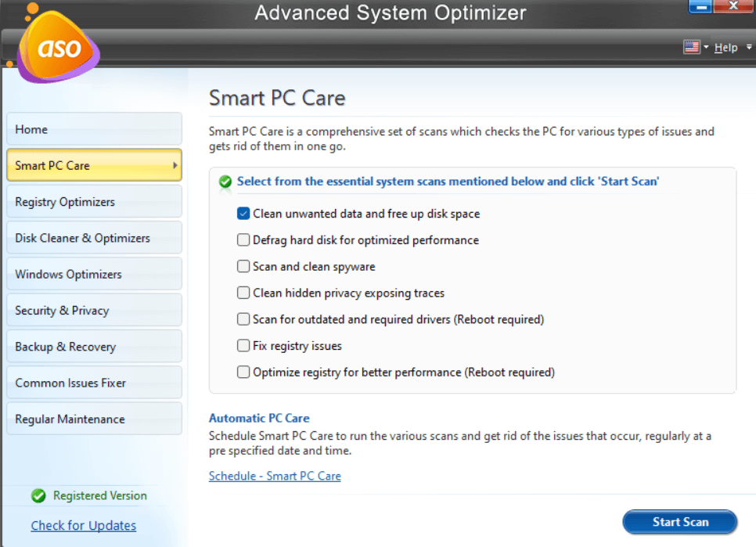Screen dimensions: 756x547
Task: Go to Disk Cleaner & Optimizers
Action: [x=94, y=238]
